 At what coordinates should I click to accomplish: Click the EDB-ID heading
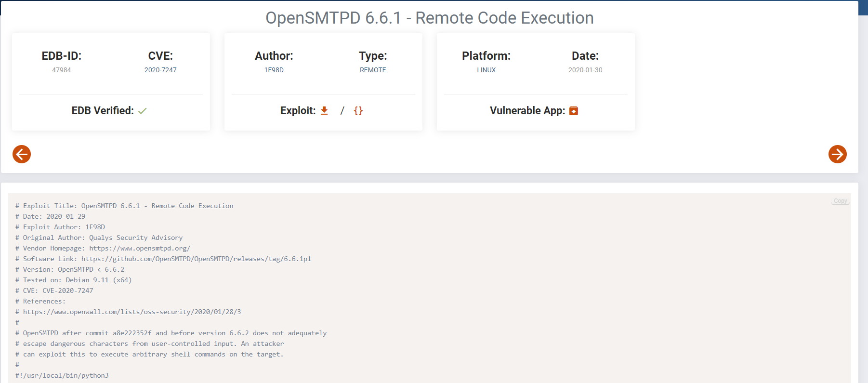click(x=62, y=56)
